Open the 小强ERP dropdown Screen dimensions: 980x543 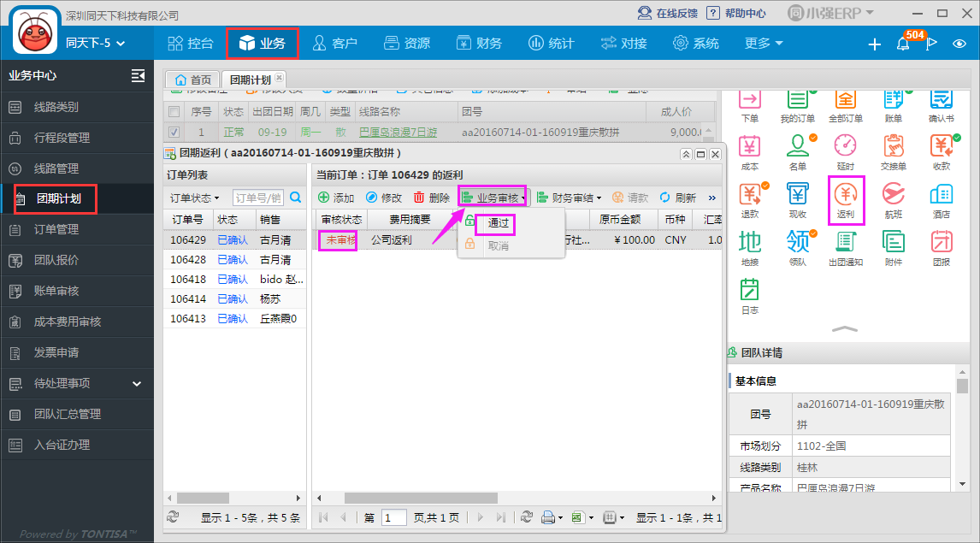[x=830, y=13]
